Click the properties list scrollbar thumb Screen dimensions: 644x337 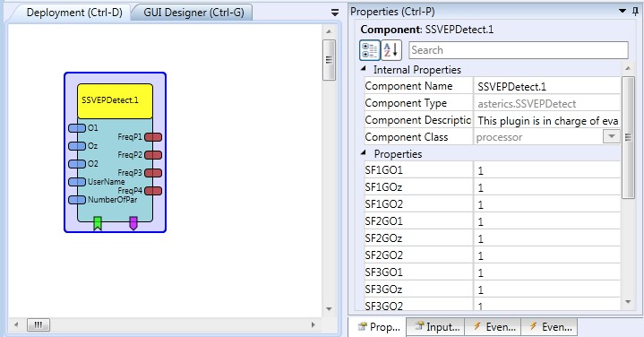coord(628,137)
